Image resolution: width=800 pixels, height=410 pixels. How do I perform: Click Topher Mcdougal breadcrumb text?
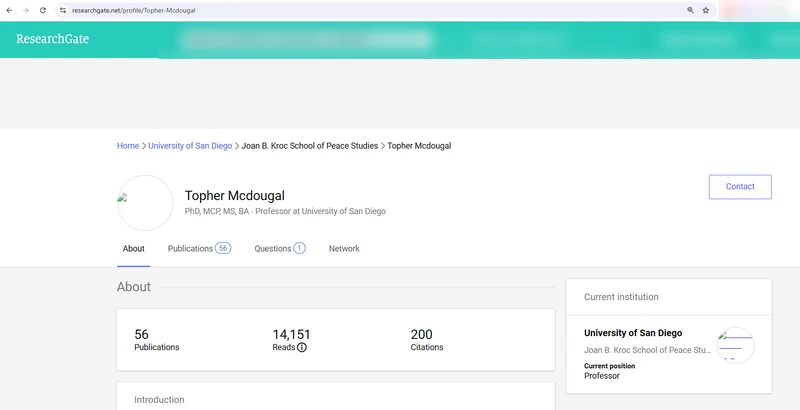click(x=419, y=146)
